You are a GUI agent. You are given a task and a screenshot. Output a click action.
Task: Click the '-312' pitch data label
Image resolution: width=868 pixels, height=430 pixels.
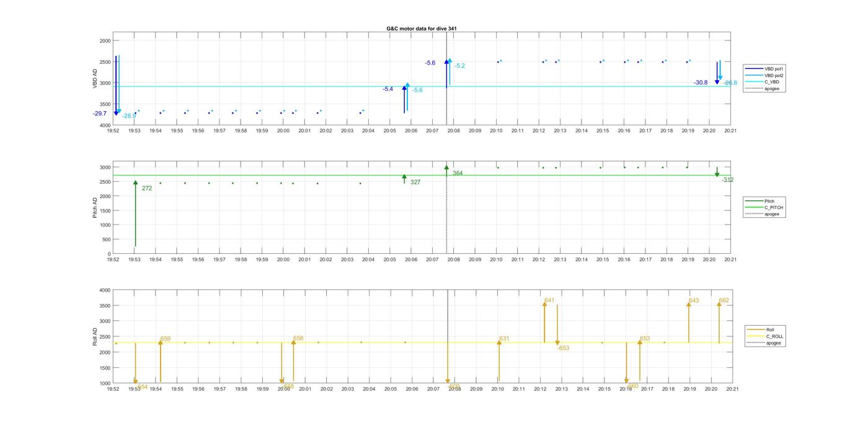[x=727, y=180]
